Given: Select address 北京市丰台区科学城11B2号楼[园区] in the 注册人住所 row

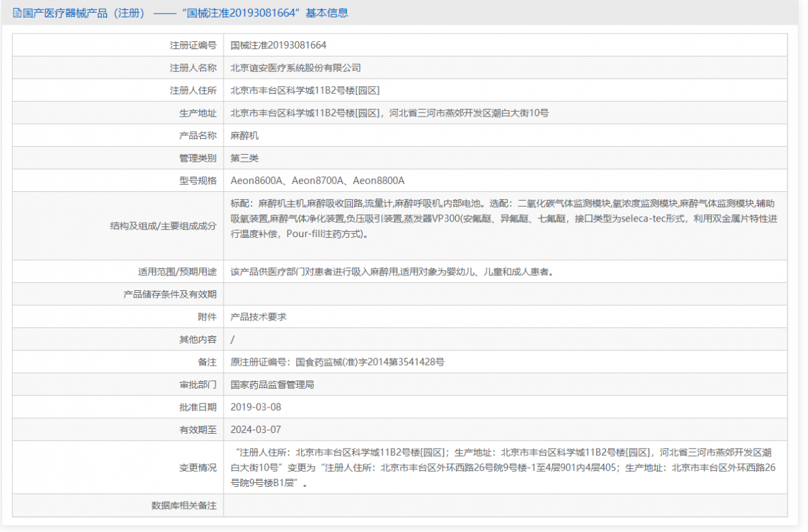Looking at the screenshot, I should point(306,90).
